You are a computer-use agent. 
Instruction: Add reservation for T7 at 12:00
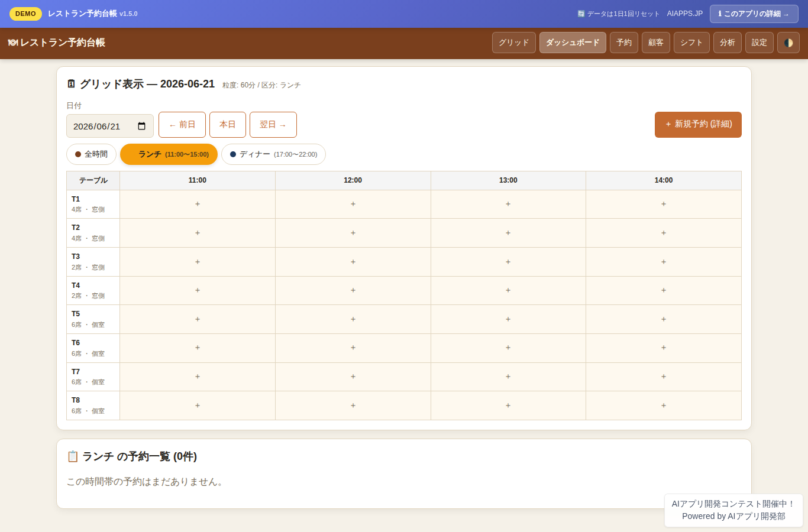coord(353,377)
